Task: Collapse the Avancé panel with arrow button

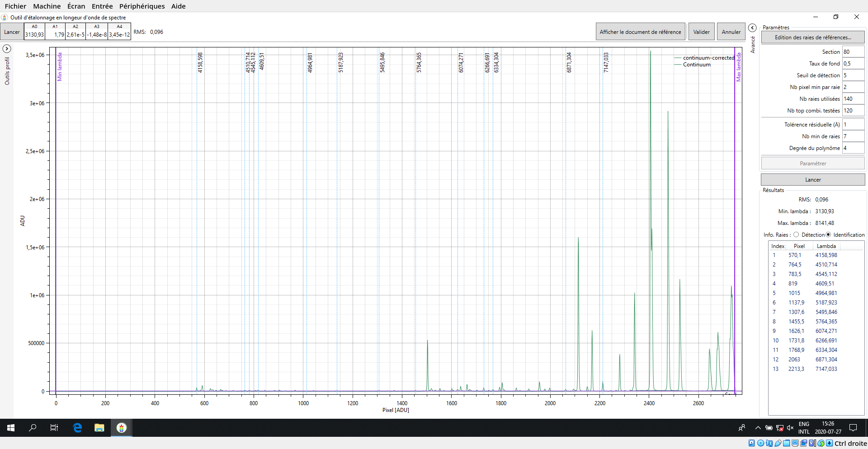Action: tap(752, 28)
